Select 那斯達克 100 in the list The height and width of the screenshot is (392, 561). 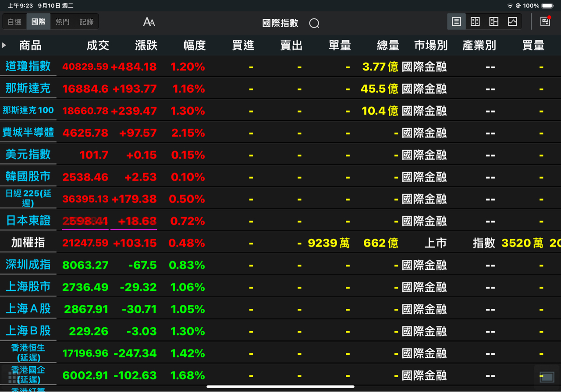[x=28, y=110]
